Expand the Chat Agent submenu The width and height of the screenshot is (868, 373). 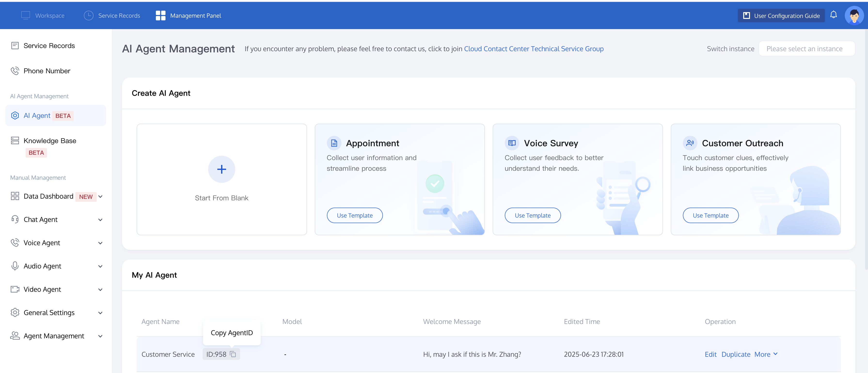coord(100,220)
